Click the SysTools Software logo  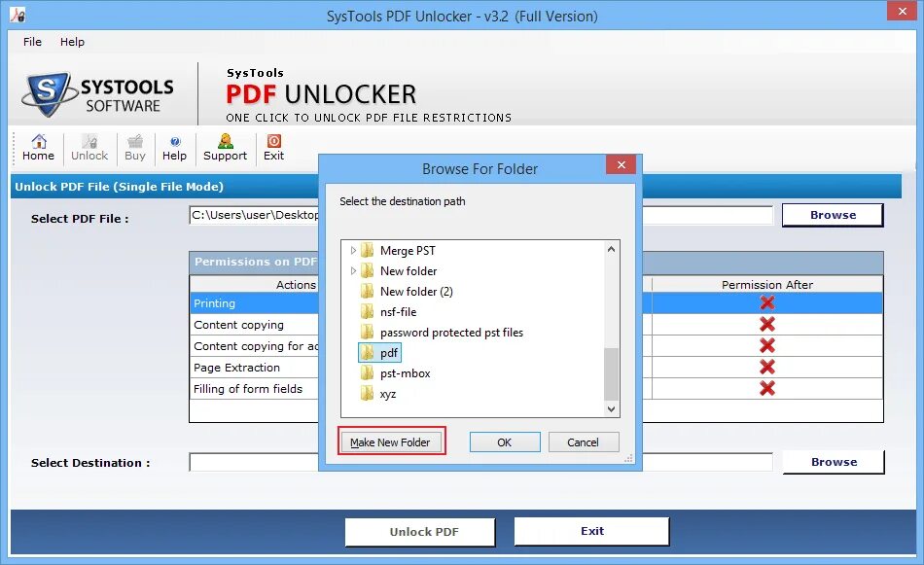tap(98, 94)
